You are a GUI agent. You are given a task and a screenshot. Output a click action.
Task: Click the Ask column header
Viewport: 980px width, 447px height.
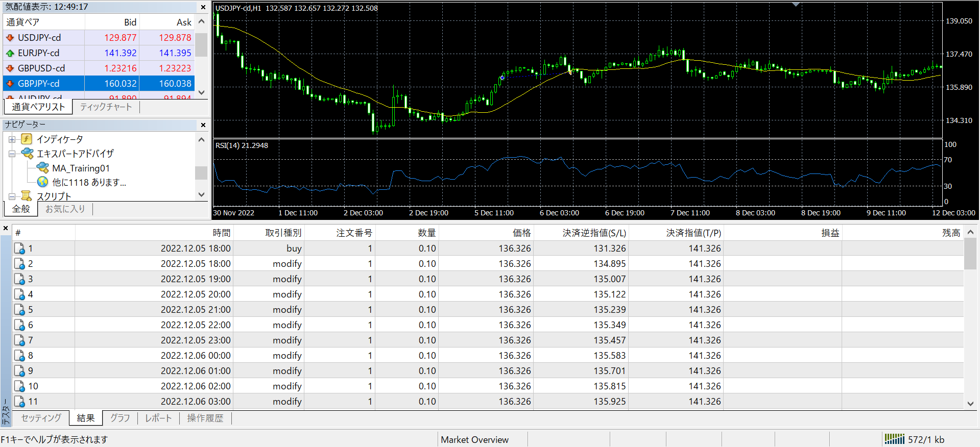tap(166, 22)
